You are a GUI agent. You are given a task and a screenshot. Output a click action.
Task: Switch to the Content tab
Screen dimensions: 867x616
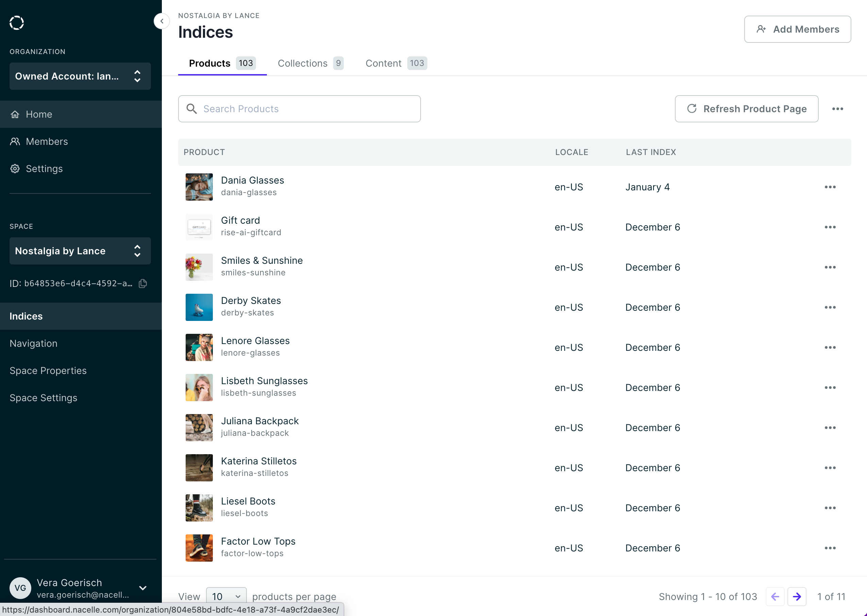coord(395,63)
